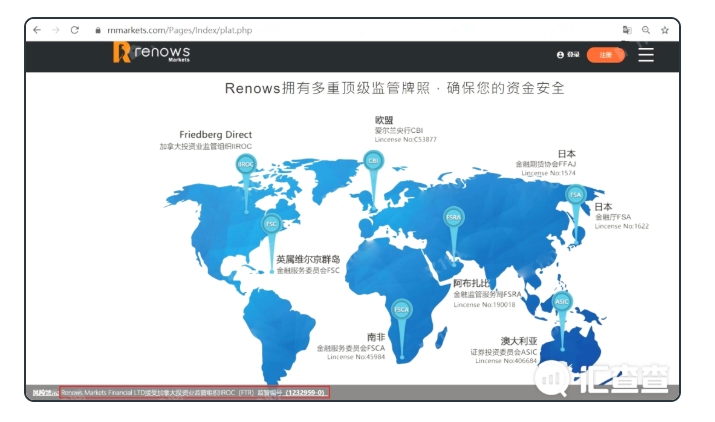Click the Lincense No:1574 text
This screenshot has height=422, width=715.
[549, 173]
